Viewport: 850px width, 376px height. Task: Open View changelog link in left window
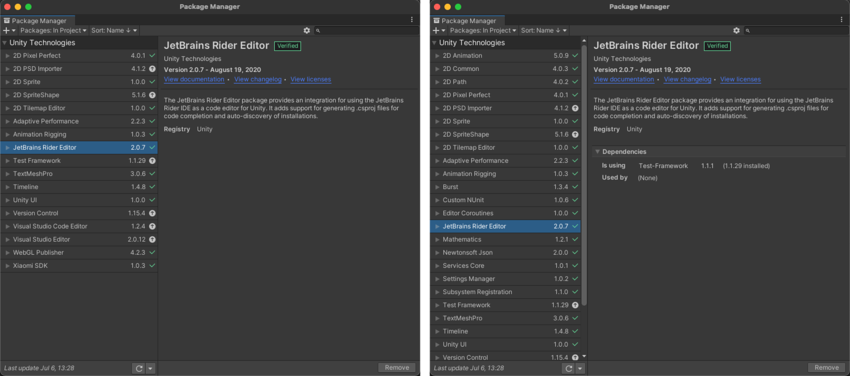pyautogui.click(x=258, y=80)
